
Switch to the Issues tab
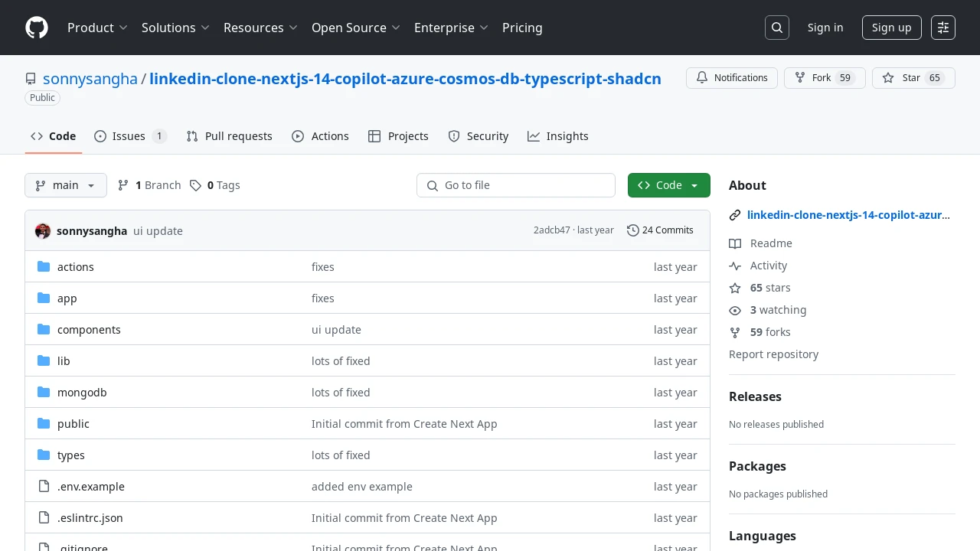[x=130, y=136]
